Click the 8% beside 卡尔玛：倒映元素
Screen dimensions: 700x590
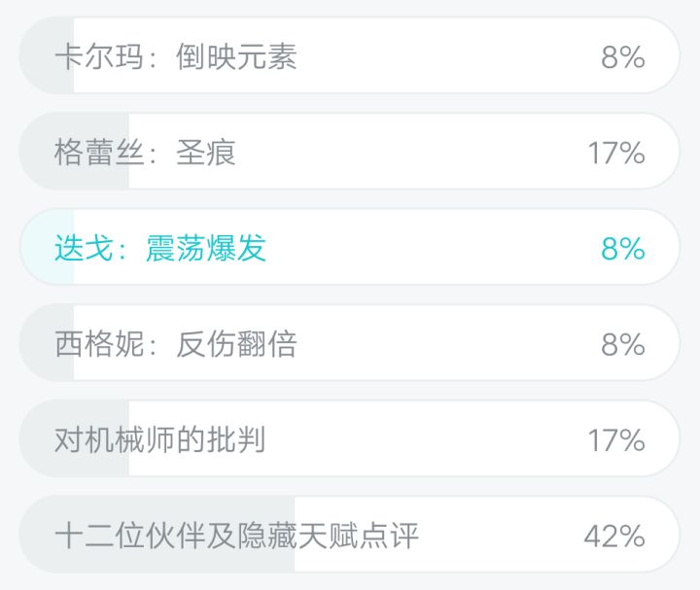pos(623,57)
